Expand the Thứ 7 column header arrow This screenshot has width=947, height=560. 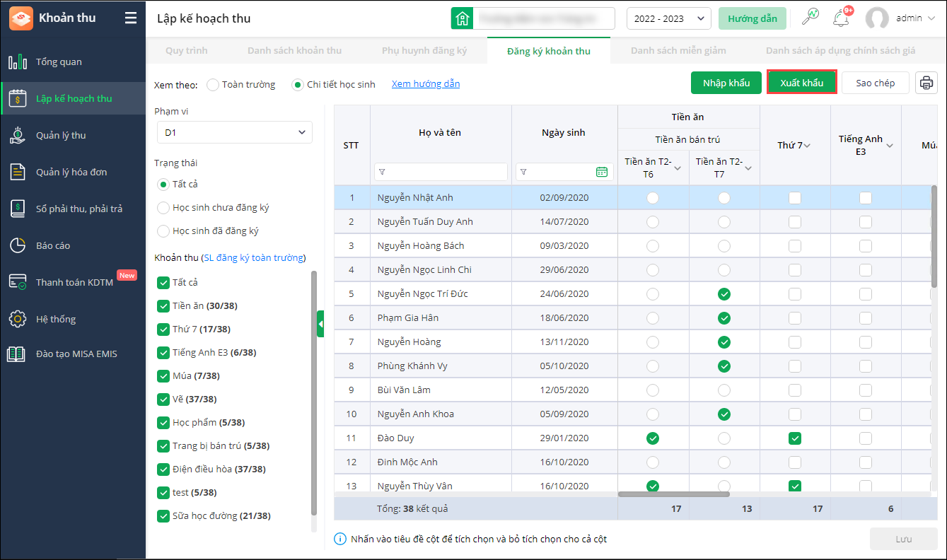807,146
